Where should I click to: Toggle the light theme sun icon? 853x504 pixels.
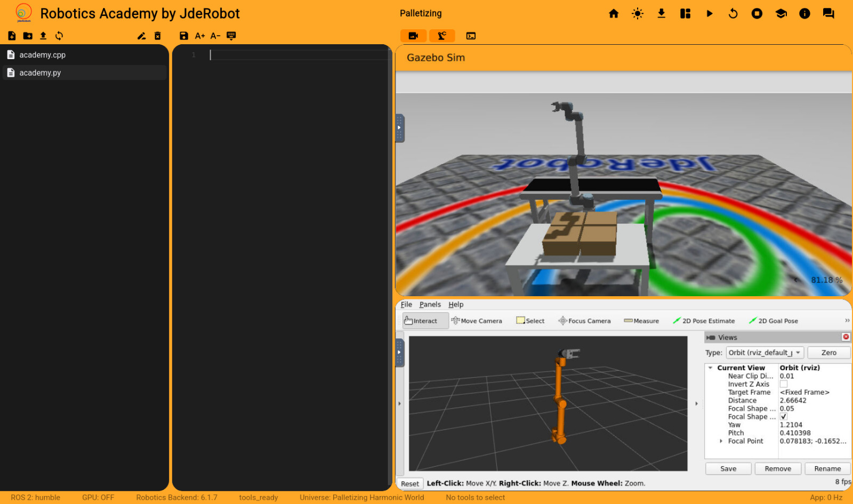pos(638,13)
